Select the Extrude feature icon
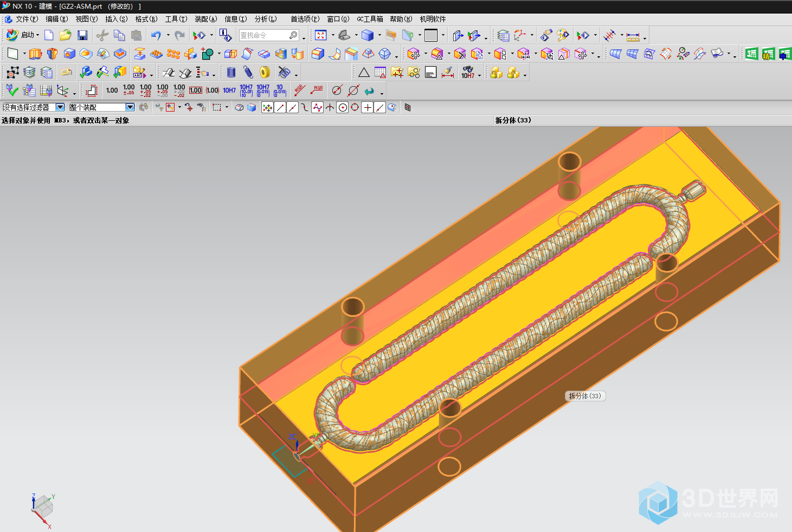792x532 pixels. (36, 54)
